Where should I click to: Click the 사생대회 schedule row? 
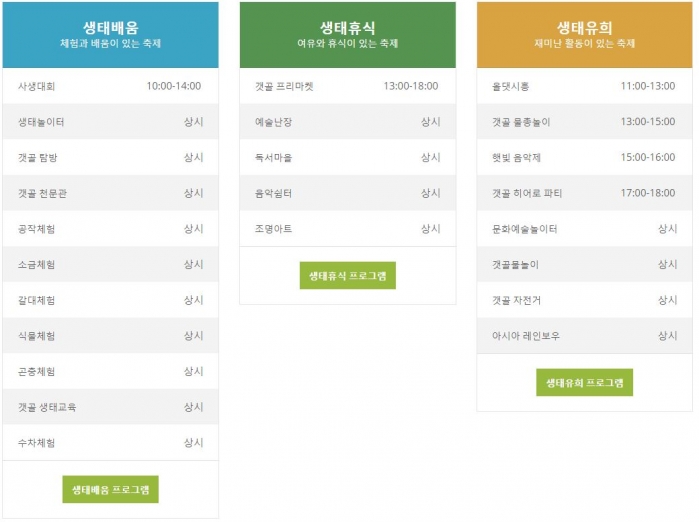pos(110,86)
